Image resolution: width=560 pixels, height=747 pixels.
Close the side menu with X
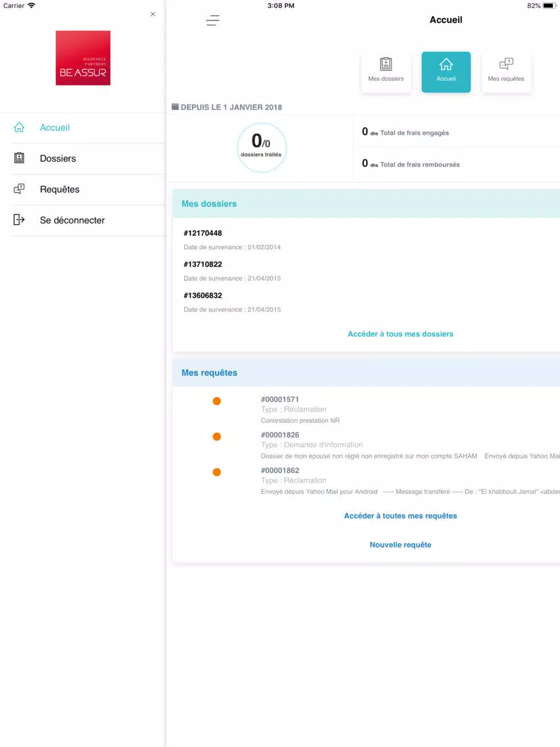tap(153, 14)
